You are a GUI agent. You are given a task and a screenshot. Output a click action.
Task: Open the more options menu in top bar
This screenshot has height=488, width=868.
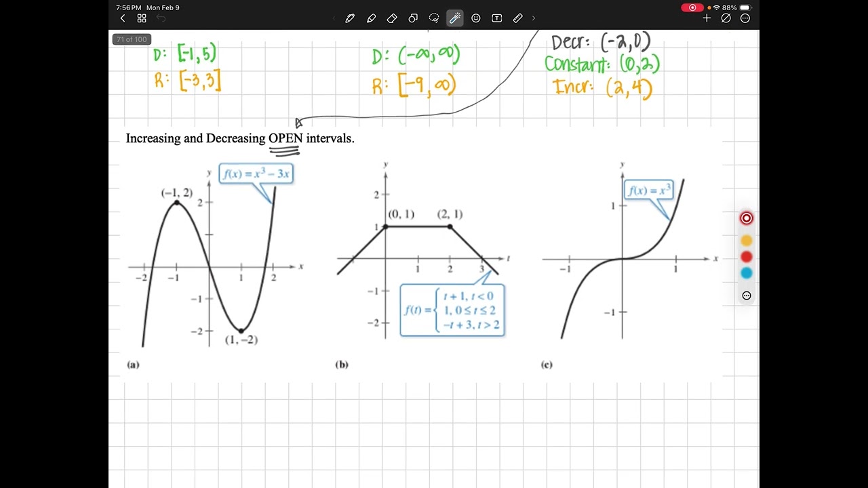coord(745,18)
